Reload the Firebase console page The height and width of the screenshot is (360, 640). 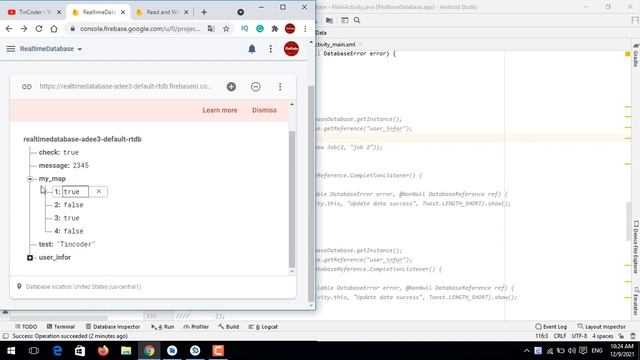click(x=39, y=29)
